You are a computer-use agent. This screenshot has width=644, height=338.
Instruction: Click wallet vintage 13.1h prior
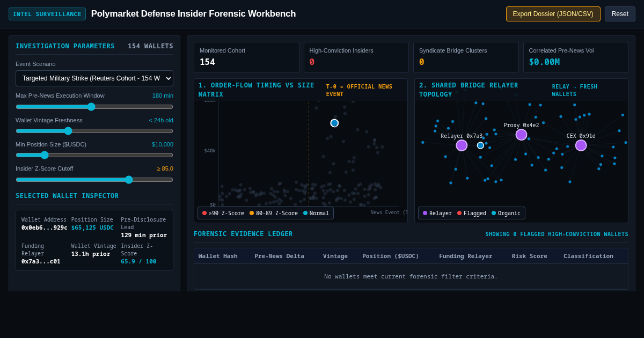click(x=91, y=254)
